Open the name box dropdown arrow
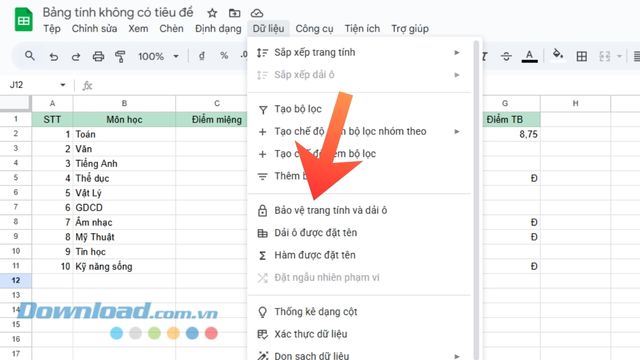 (63, 85)
